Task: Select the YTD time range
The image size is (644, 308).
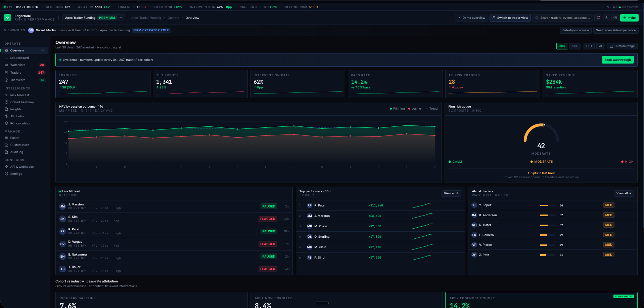Action: [x=589, y=46]
